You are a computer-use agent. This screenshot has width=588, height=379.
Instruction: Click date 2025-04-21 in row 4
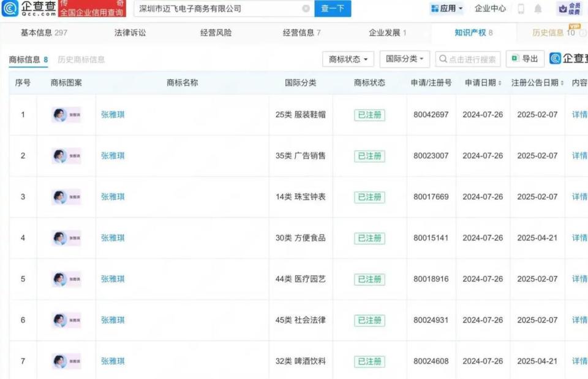coord(537,238)
